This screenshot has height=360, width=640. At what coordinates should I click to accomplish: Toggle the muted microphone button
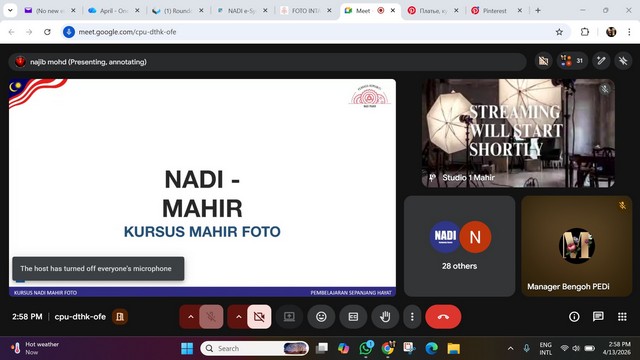[211, 317]
